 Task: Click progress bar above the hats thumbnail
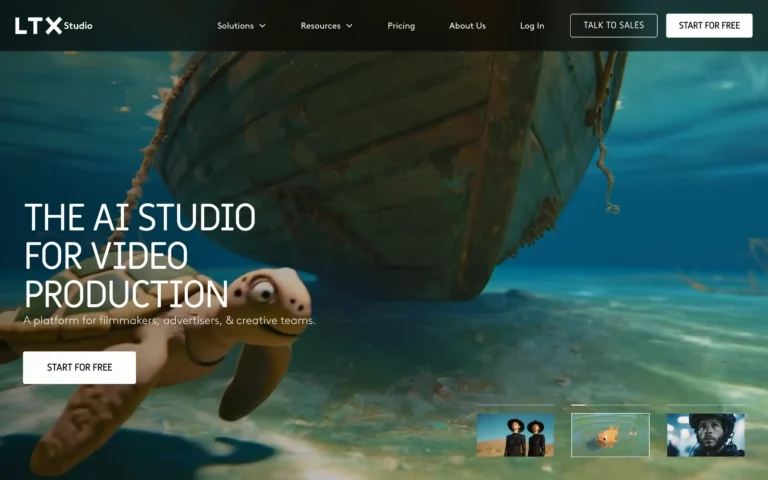point(515,406)
